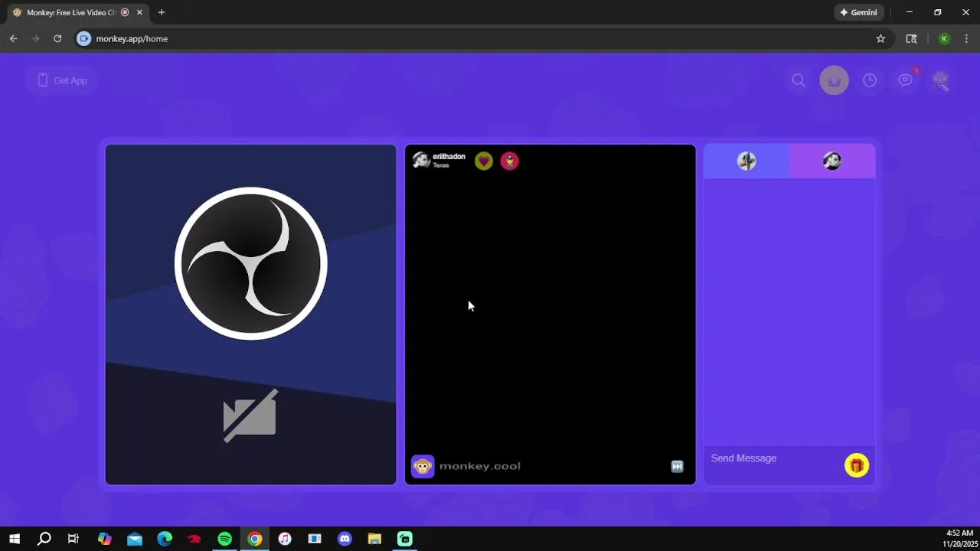Click the red report icon beside eriithadon
The image size is (980, 551).
(509, 161)
